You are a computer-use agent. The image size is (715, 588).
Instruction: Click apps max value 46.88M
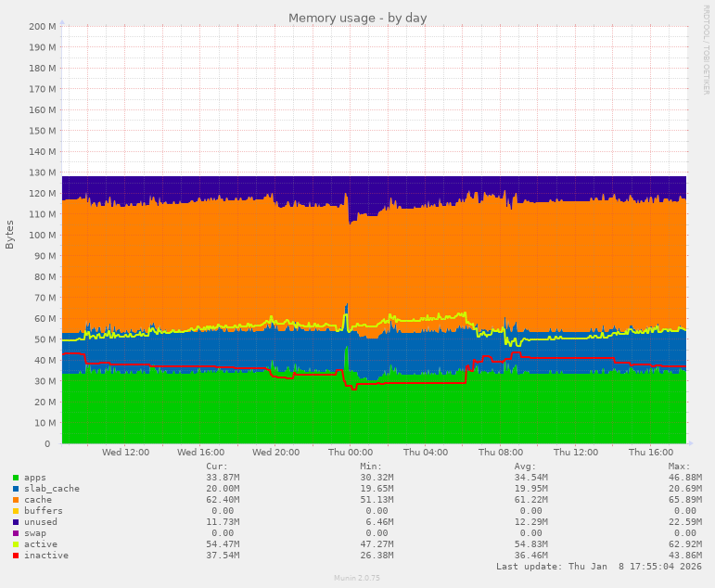pos(685,478)
